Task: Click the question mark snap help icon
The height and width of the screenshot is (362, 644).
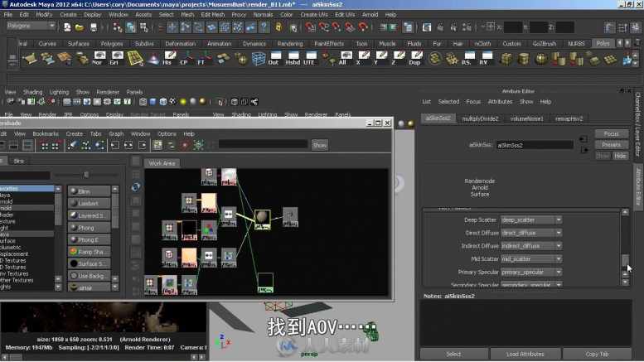Action: (264, 27)
